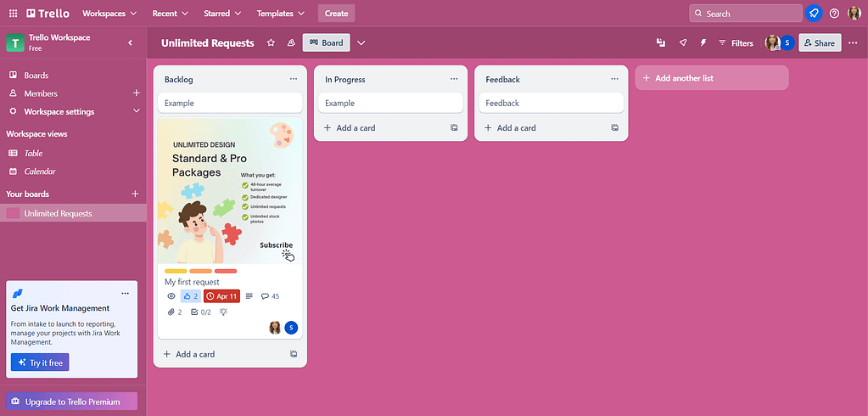Click the orange label on the card
Viewport: 868px width, 416px height.
[201, 271]
